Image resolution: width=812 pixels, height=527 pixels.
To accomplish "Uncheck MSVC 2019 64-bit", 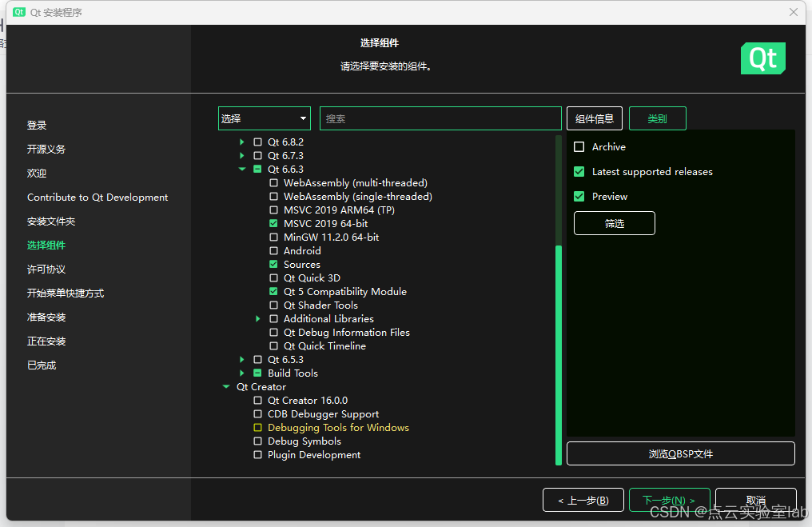I will click(x=273, y=223).
